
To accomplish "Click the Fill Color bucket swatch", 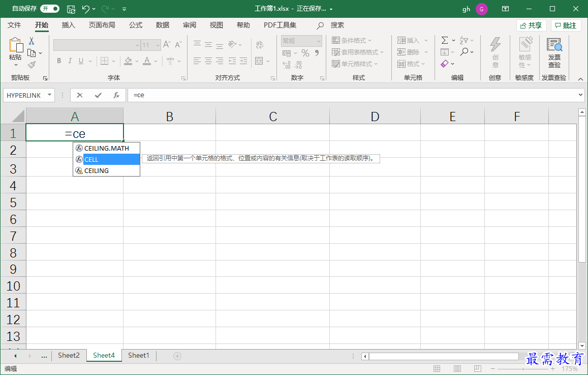I will point(128,61).
